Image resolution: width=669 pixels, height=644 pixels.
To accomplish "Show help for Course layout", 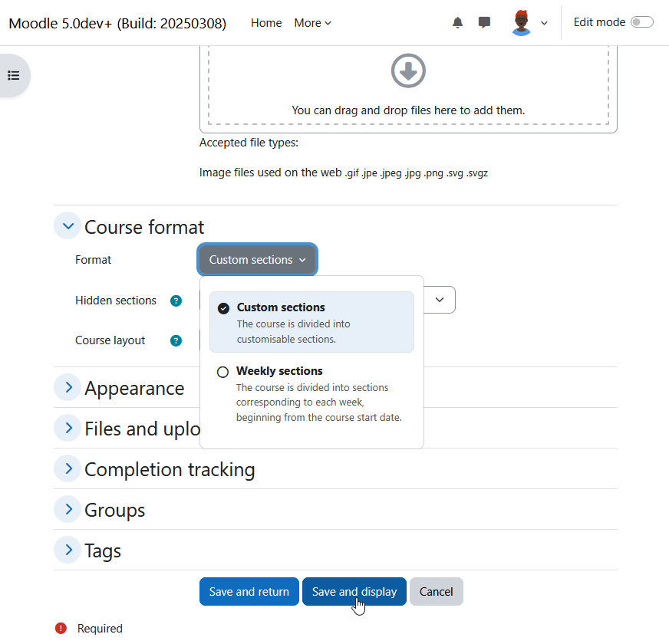I will tap(176, 340).
